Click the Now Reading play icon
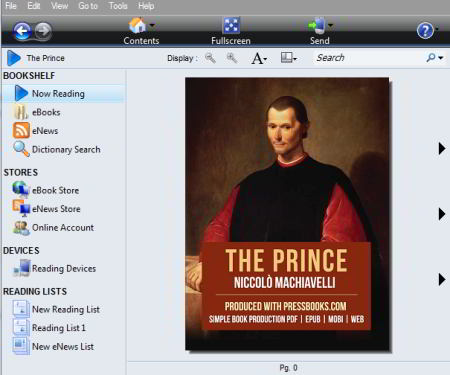The width and height of the screenshot is (450, 375). [21, 93]
